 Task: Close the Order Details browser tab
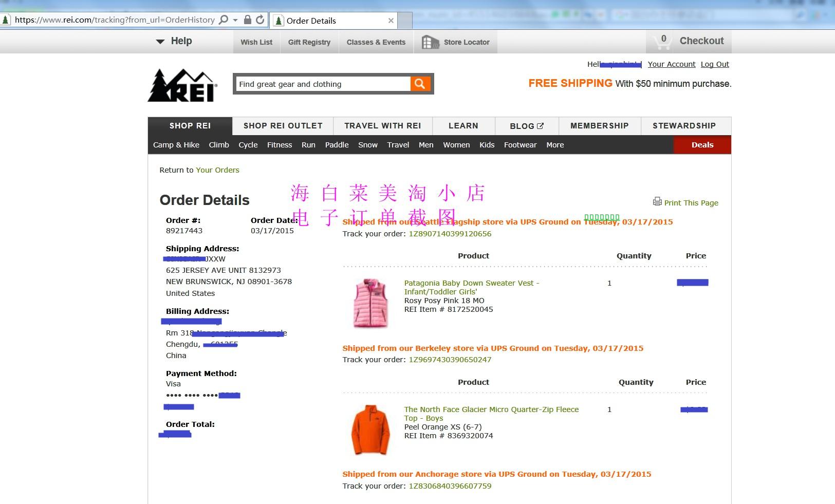391,21
